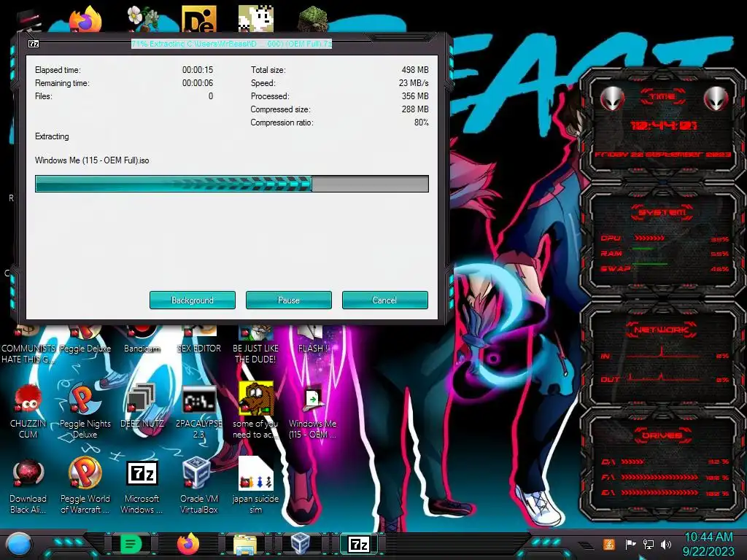Click the Bandicam desktop label
This screenshot has width=747, height=560.
(142, 349)
